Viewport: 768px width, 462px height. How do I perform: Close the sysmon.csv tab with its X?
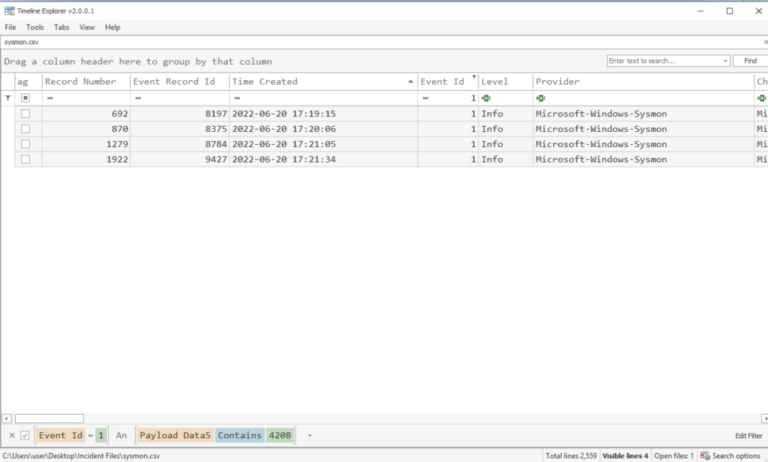click(x=763, y=43)
